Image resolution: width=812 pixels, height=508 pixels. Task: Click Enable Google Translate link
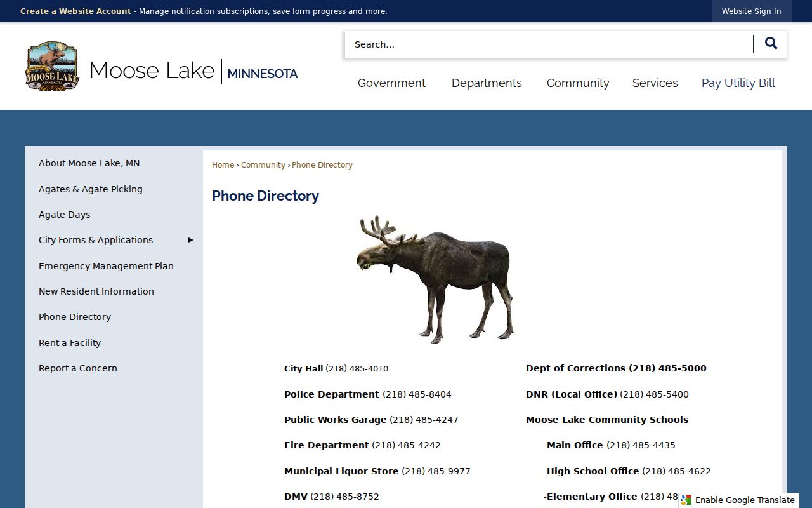click(x=745, y=500)
